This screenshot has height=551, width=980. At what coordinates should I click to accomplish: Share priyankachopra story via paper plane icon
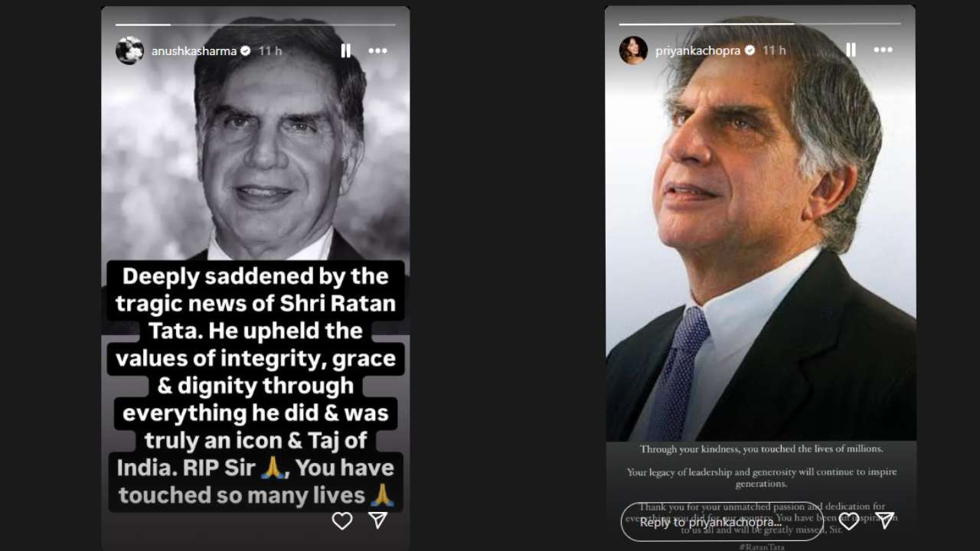pyautogui.click(x=885, y=521)
